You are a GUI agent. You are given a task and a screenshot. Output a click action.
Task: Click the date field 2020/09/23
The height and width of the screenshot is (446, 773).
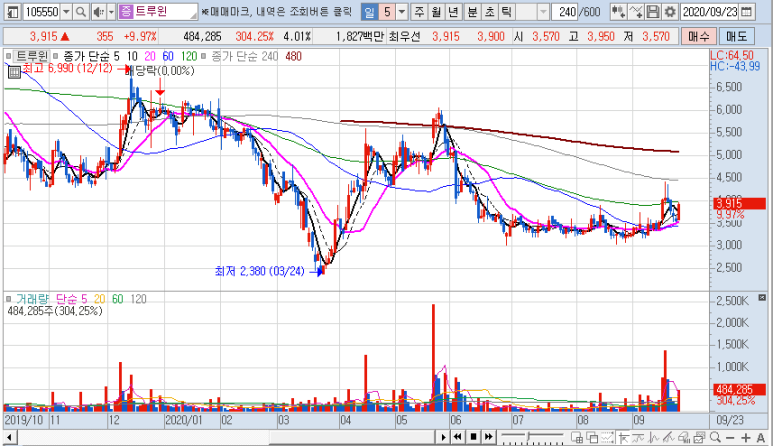tap(709, 11)
